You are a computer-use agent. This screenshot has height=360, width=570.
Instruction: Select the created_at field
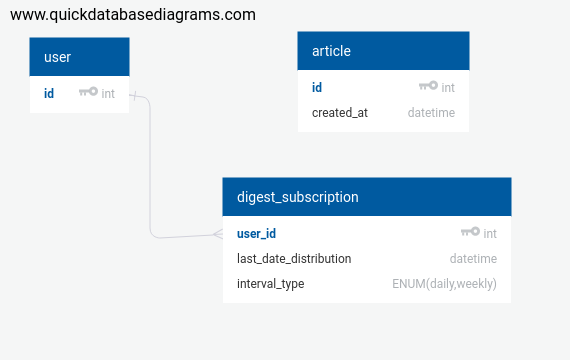[x=383, y=113]
